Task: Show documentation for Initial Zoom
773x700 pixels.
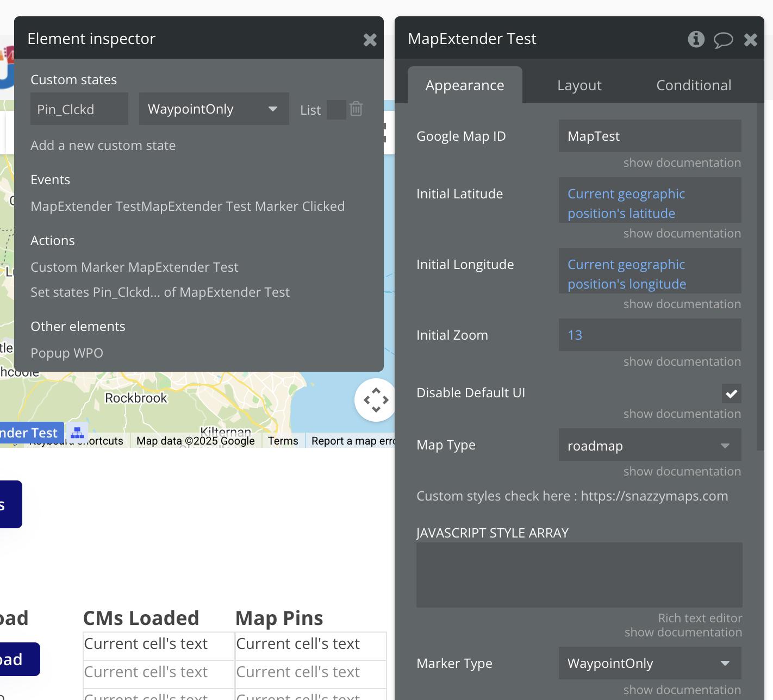Action: point(682,362)
